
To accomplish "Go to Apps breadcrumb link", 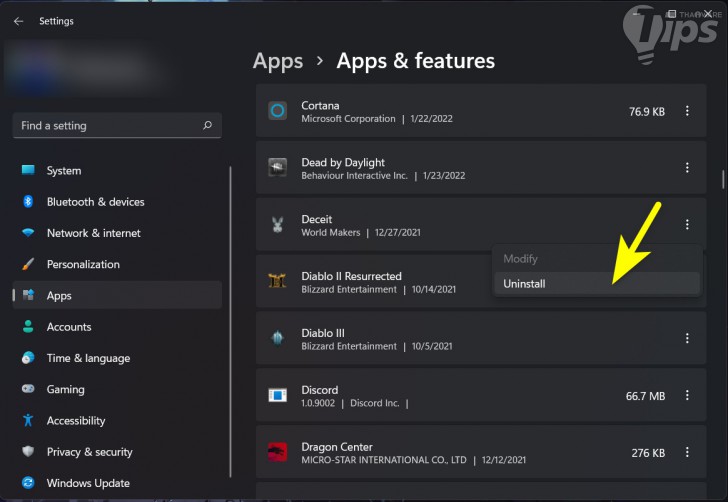I will click(x=278, y=61).
